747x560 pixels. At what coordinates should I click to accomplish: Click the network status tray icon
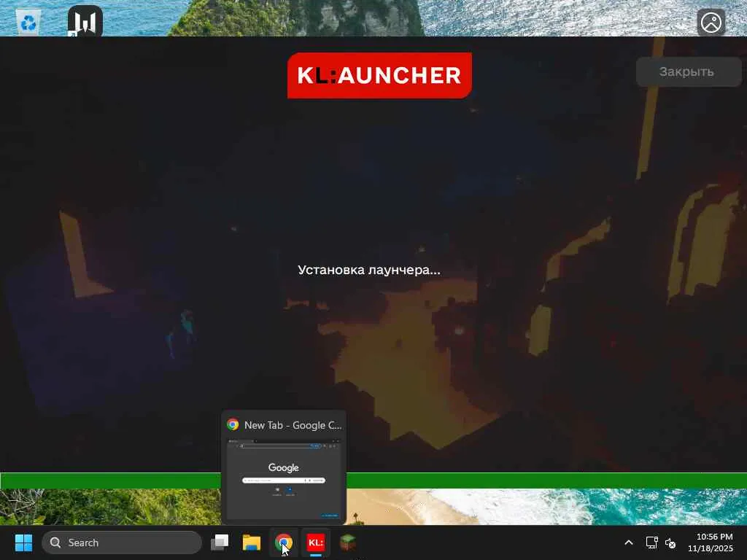pyautogui.click(x=651, y=542)
